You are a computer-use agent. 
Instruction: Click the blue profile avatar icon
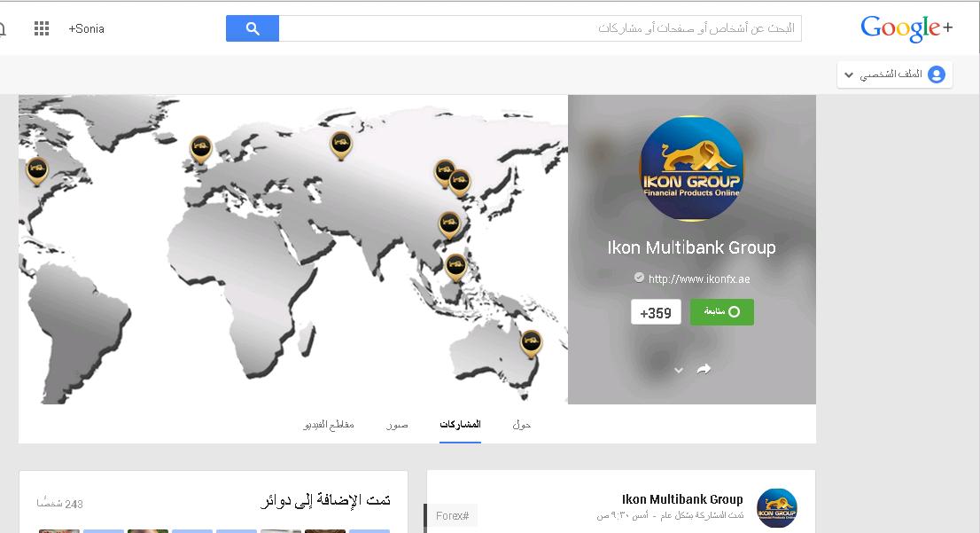pyautogui.click(x=937, y=74)
